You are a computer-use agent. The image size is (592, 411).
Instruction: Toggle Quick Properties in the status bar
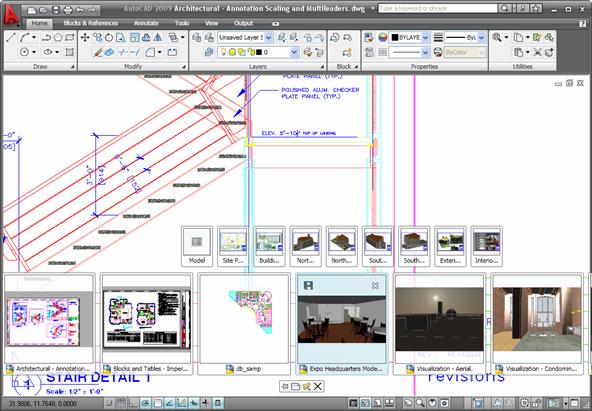point(218,403)
